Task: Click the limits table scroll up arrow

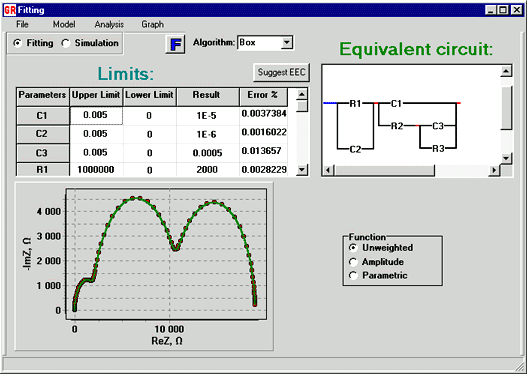Action: pos(302,94)
